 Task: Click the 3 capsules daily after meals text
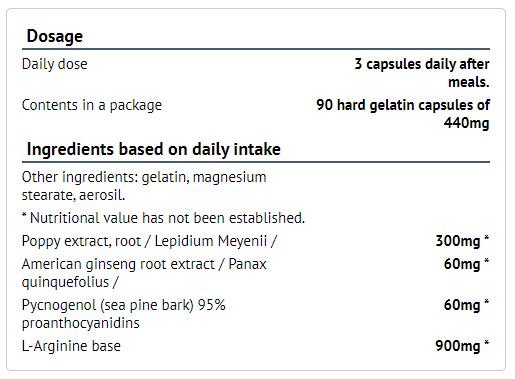click(x=422, y=73)
